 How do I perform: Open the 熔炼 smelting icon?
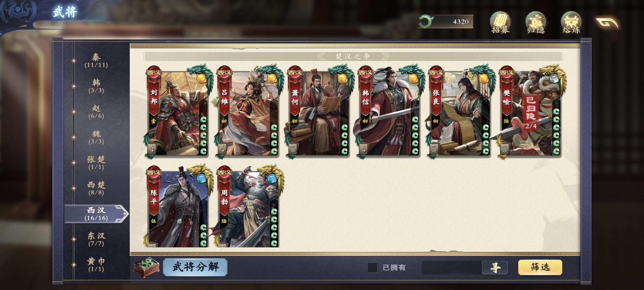coord(571,23)
